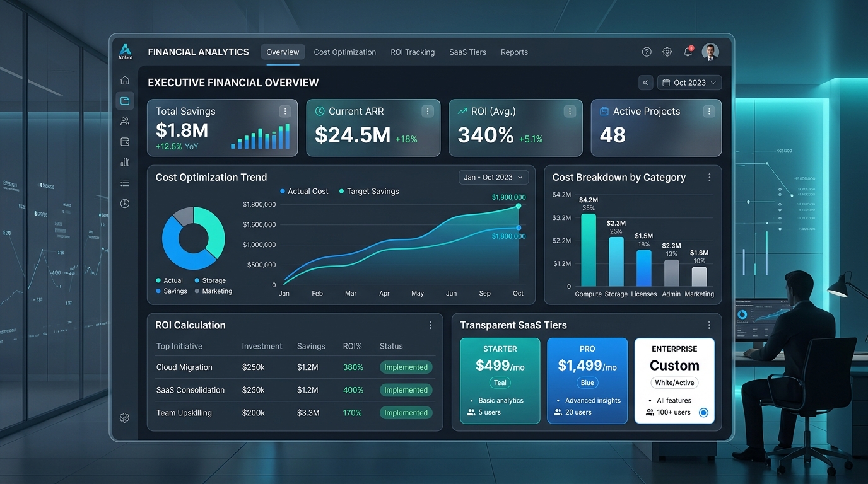Click the ROI trend arrow icon
This screenshot has width=868, height=484.
(x=462, y=111)
